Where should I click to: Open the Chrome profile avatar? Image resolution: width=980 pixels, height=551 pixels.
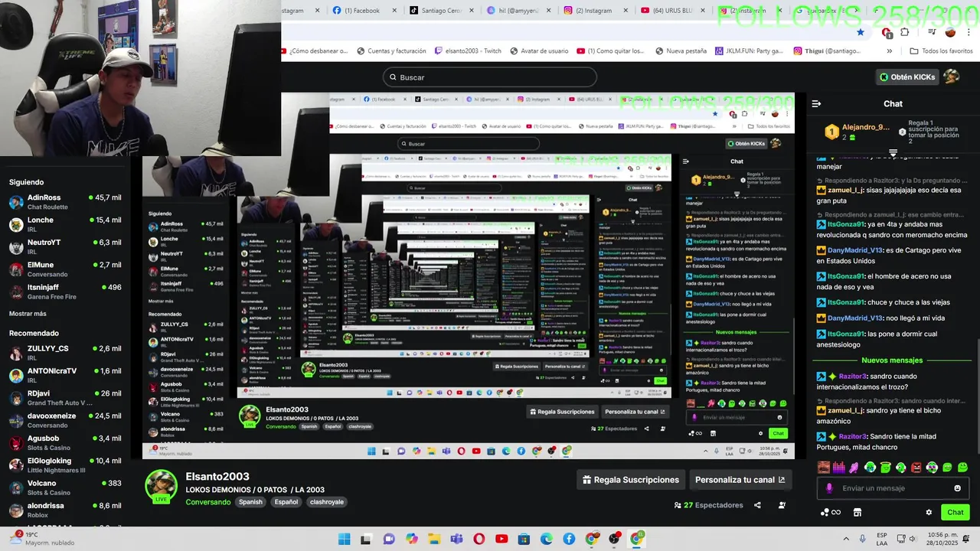click(x=950, y=32)
